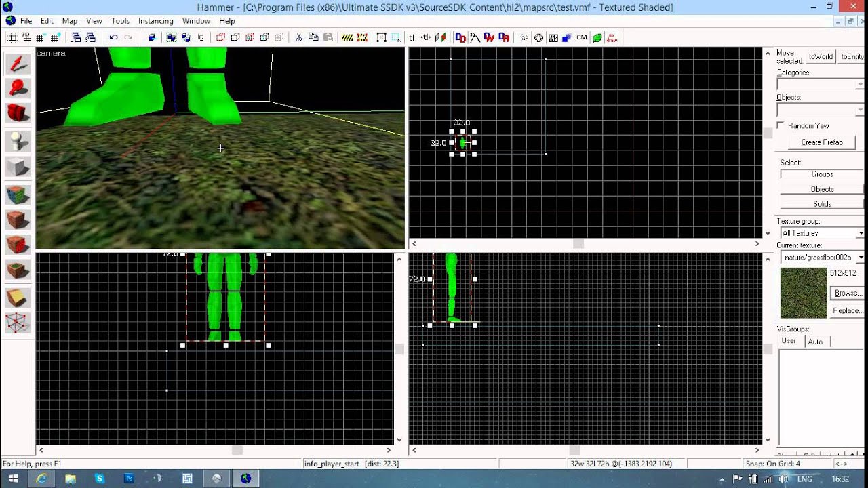The width and height of the screenshot is (868, 488).
Task: Open the File menu
Action: (x=26, y=21)
